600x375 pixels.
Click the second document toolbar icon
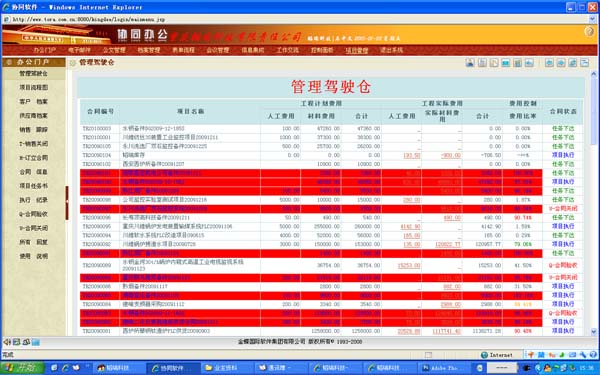(482, 63)
